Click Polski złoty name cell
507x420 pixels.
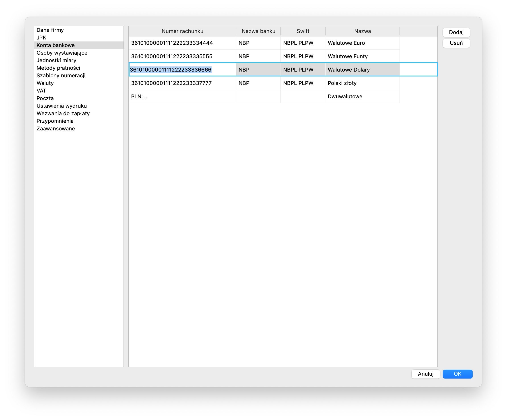click(x=362, y=83)
